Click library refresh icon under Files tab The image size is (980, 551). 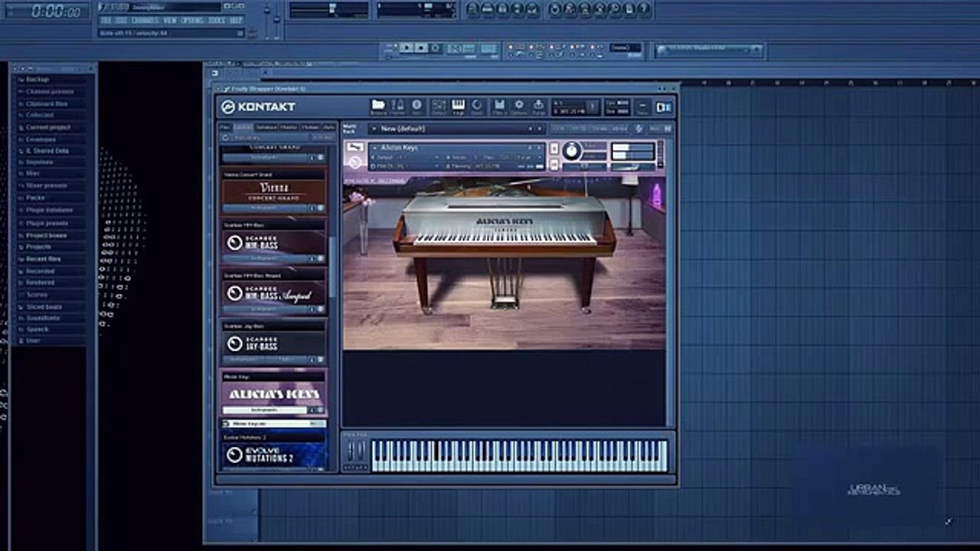225,137
